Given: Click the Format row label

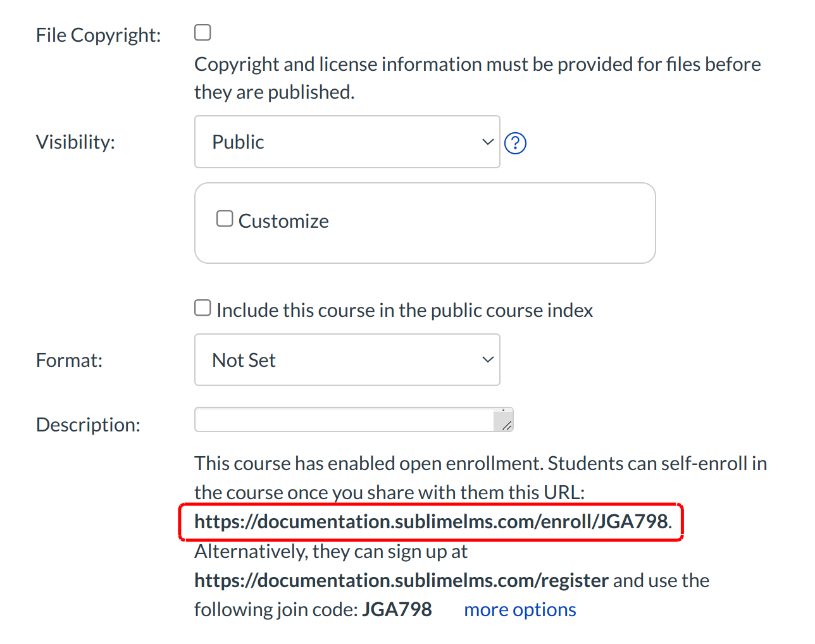Looking at the screenshot, I should pyautogui.click(x=70, y=359).
